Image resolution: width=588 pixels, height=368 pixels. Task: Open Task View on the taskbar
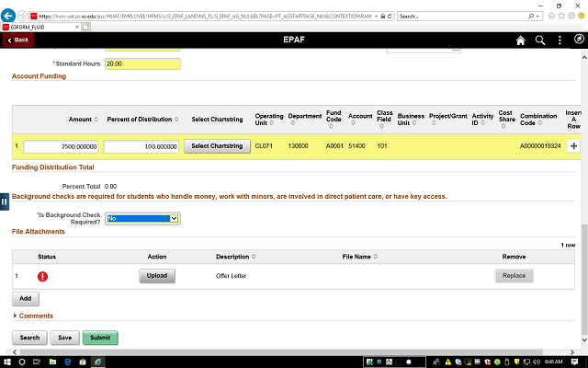click(x=37, y=362)
